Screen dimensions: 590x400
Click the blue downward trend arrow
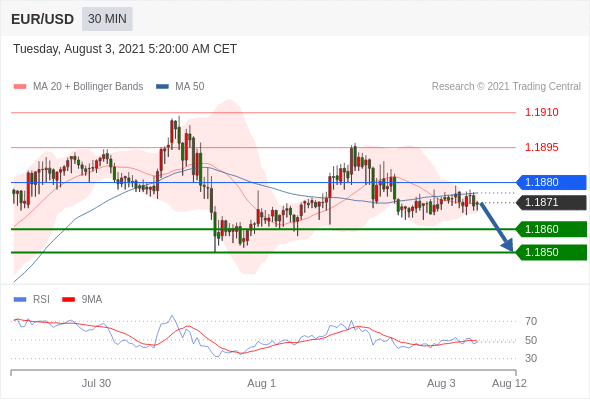click(x=497, y=227)
